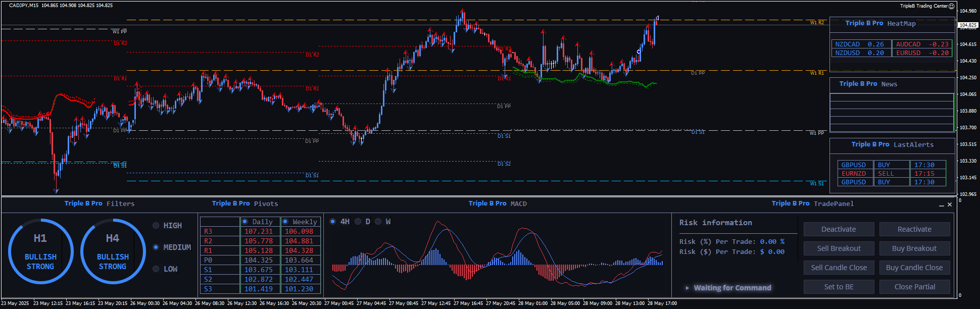Click the H1 bullish strength gauge
The image size is (980, 309).
coord(40,251)
